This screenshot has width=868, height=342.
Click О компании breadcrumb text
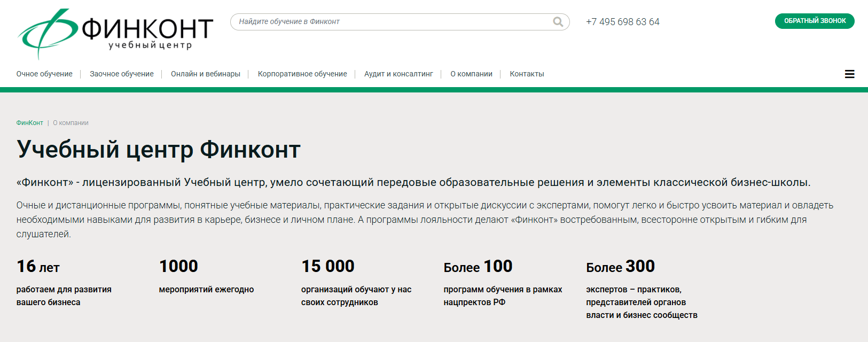coord(71,123)
